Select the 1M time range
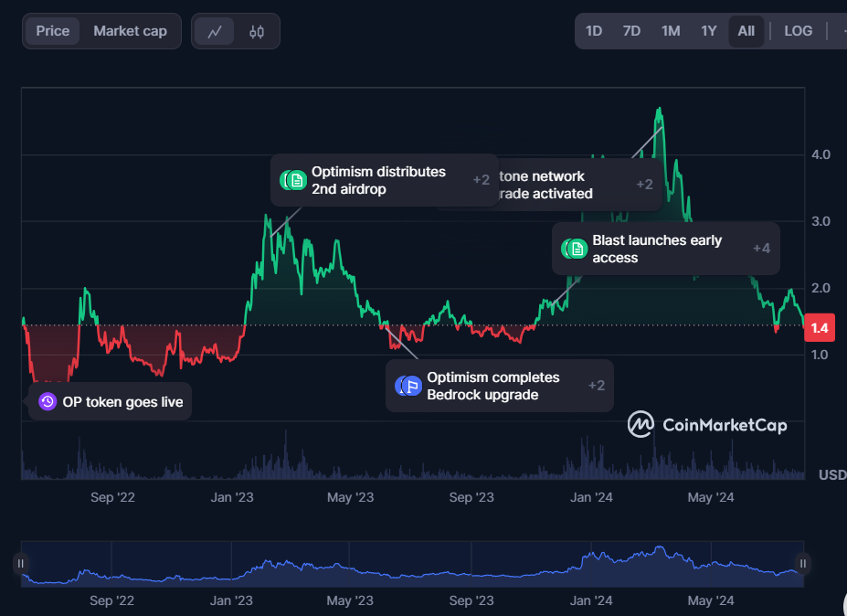This screenshot has height=616, width=847. (x=671, y=31)
